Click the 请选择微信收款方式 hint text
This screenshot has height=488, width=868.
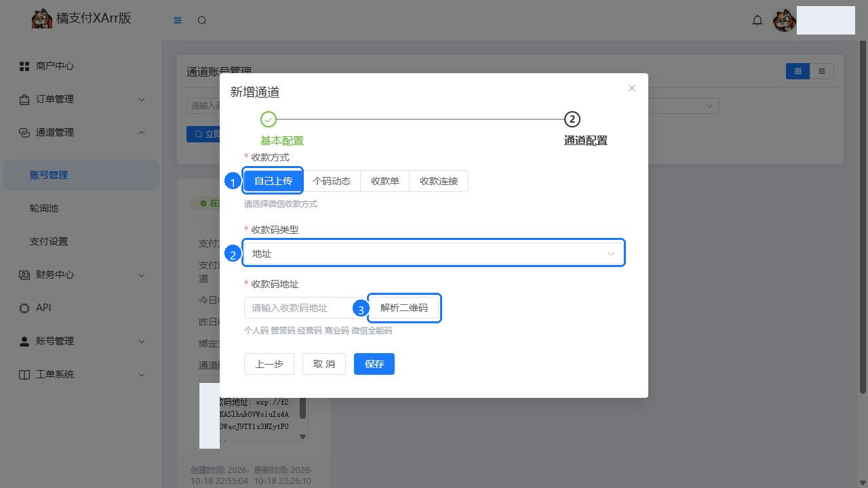point(281,203)
